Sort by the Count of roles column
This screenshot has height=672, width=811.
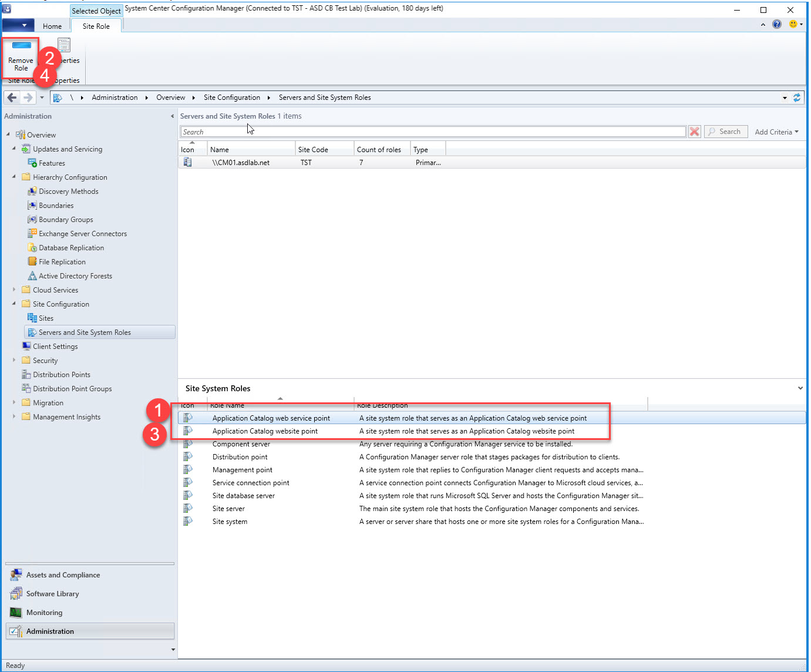tap(382, 149)
